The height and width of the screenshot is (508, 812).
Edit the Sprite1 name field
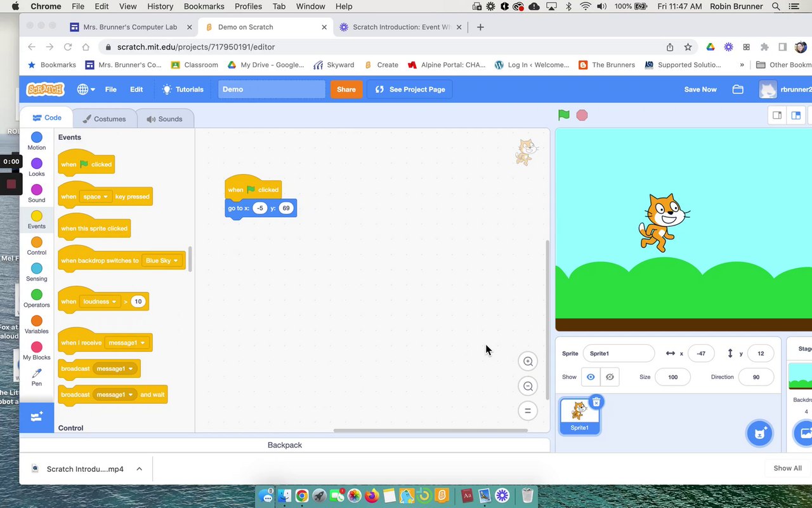pos(619,354)
